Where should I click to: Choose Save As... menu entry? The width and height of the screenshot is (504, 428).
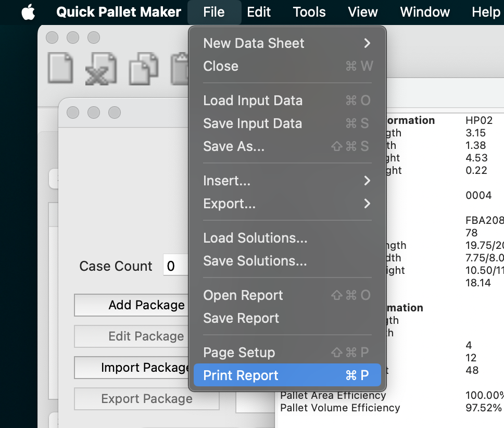pos(287,146)
